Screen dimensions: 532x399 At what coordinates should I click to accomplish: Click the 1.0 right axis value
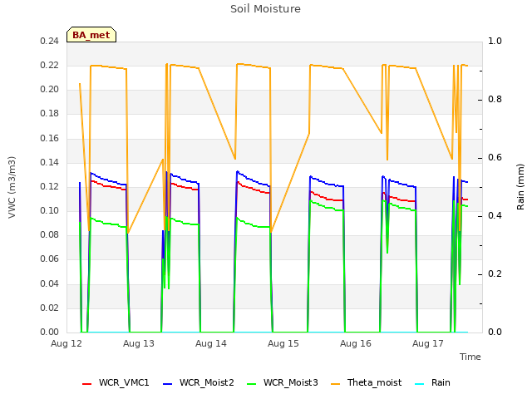[495, 42]
